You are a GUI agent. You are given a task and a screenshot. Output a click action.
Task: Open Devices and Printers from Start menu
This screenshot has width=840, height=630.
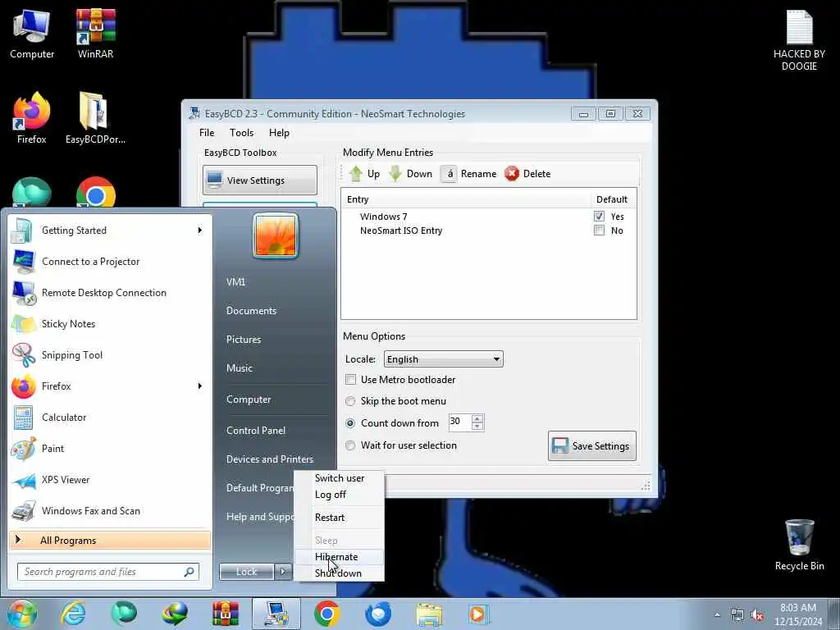269,459
